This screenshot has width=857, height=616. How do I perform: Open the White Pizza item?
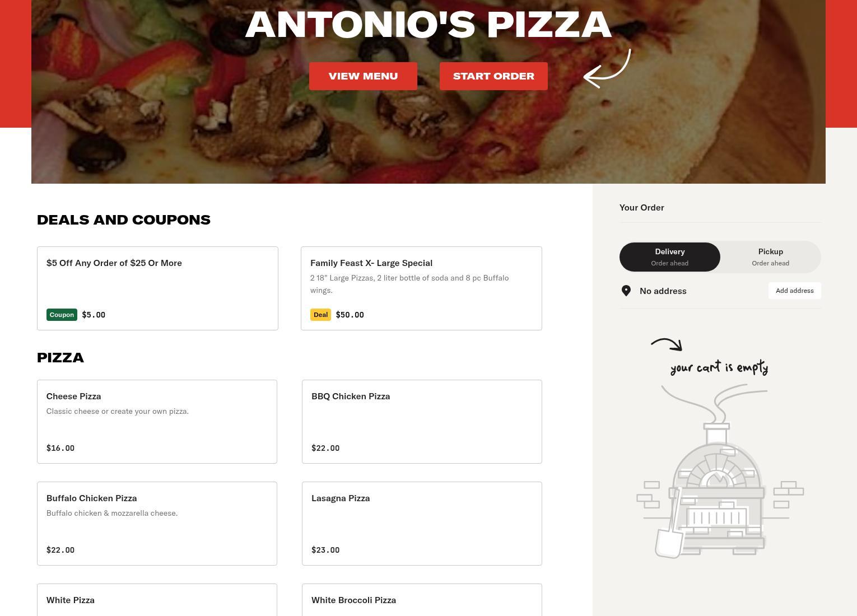coord(157,600)
